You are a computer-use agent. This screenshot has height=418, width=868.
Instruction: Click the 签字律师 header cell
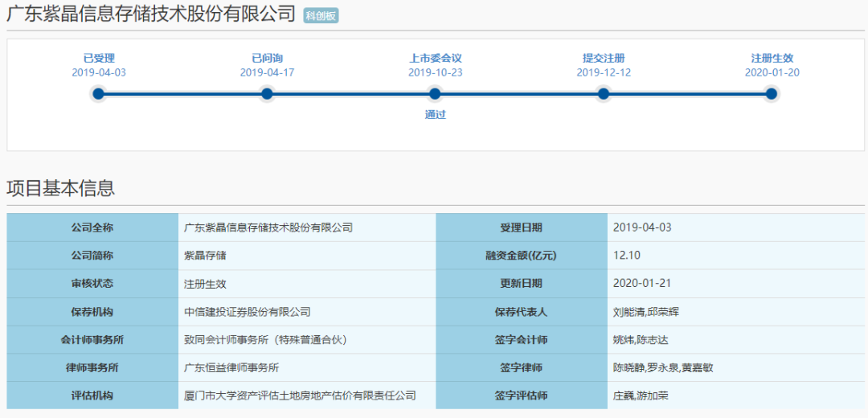coord(522,367)
